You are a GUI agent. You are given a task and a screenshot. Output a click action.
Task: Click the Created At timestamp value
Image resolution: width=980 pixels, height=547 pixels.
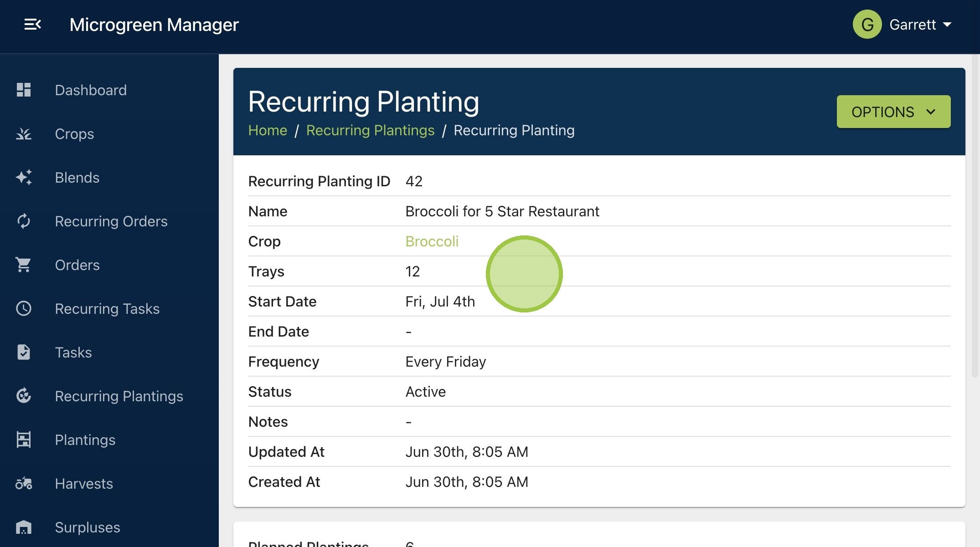(x=467, y=482)
